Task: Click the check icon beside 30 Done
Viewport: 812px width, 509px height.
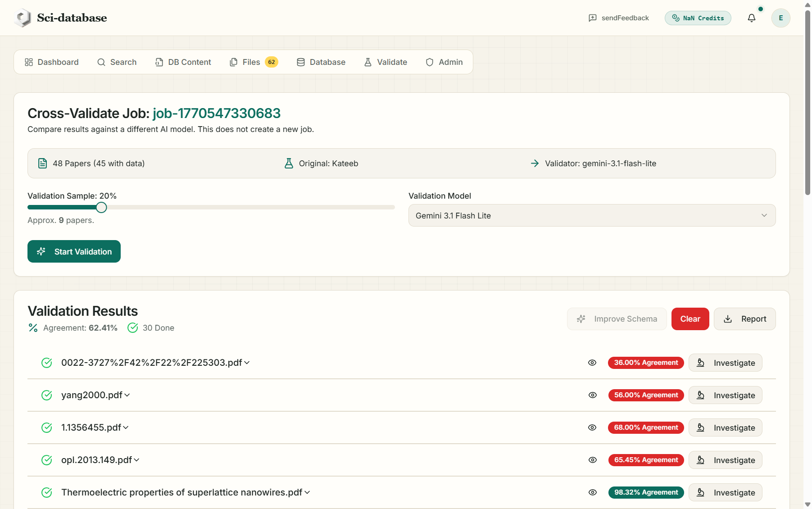Action: 132,328
